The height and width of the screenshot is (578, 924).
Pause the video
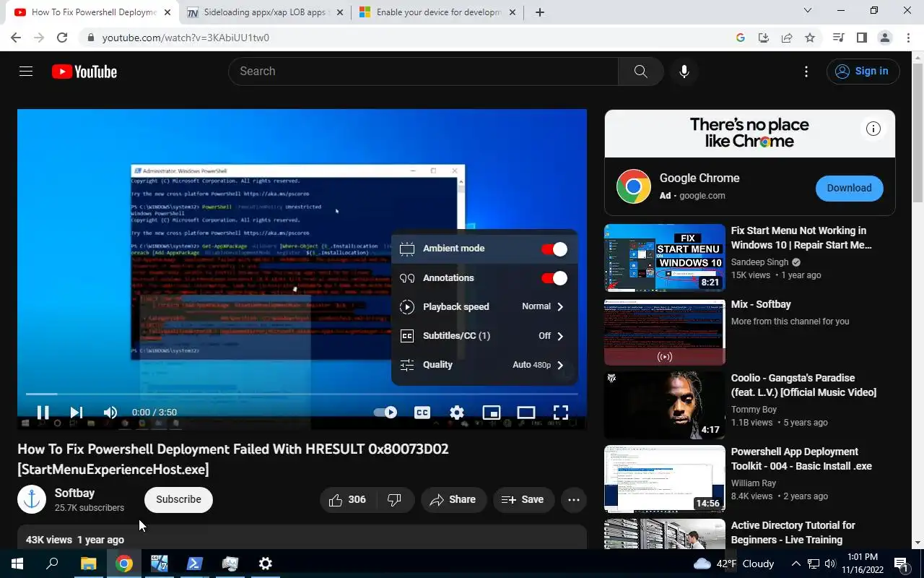43,413
